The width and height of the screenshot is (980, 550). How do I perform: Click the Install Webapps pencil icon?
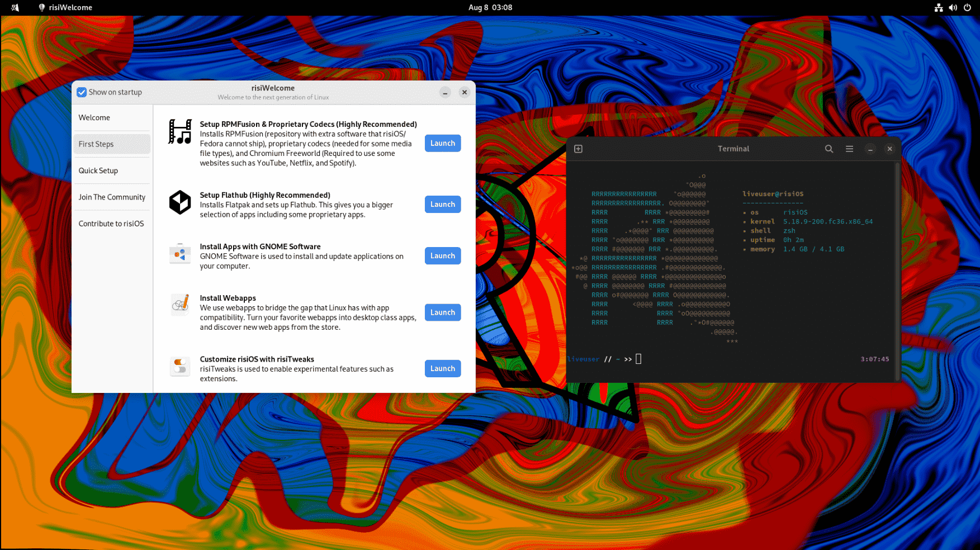[x=179, y=306]
